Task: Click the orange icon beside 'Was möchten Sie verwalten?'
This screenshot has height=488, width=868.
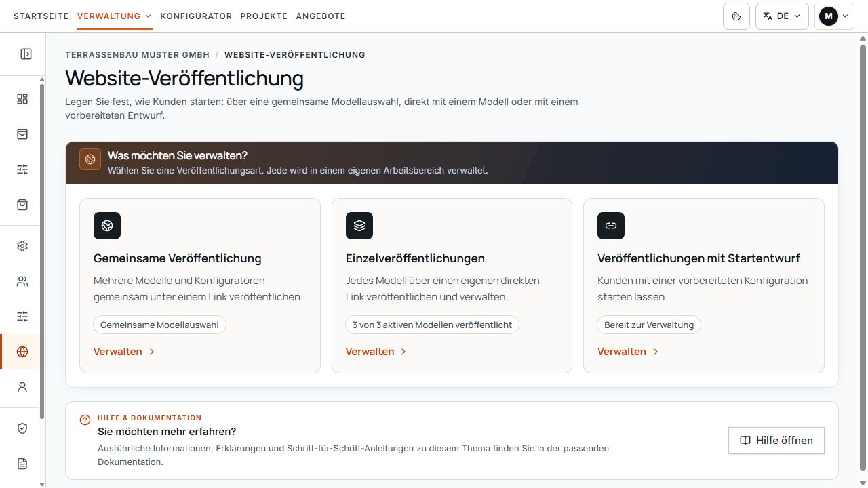Action: click(x=90, y=159)
